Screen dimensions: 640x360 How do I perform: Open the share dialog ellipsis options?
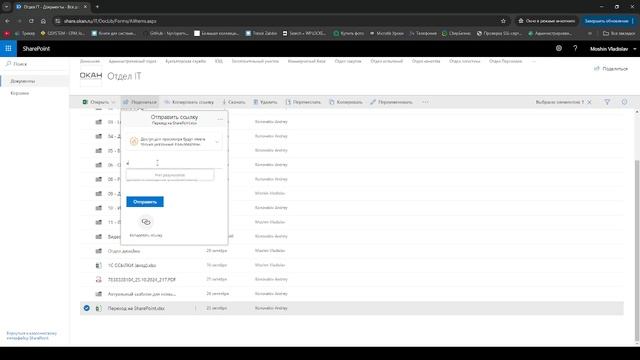pos(220,119)
